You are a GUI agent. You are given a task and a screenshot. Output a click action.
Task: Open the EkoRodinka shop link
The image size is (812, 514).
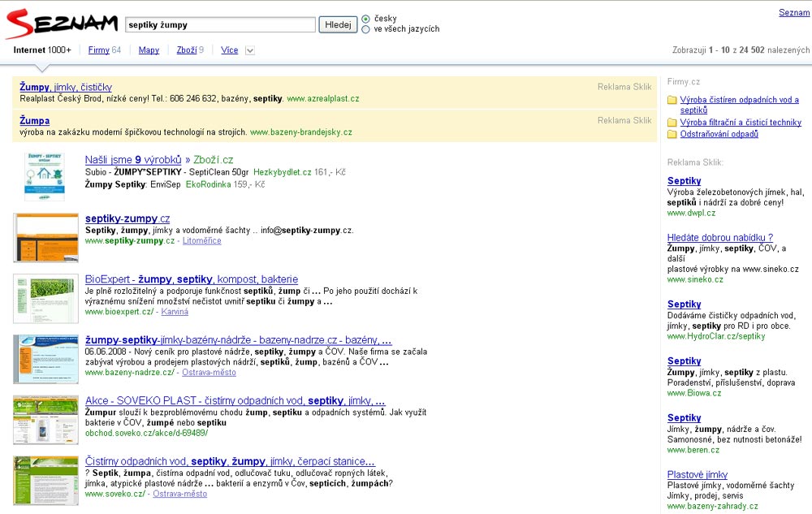click(208, 184)
